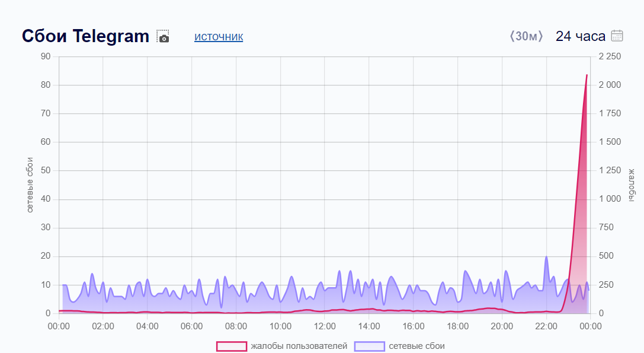Click the right angle bracket of 30м
Screen dimensions: 644x353
tap(541, 36)
